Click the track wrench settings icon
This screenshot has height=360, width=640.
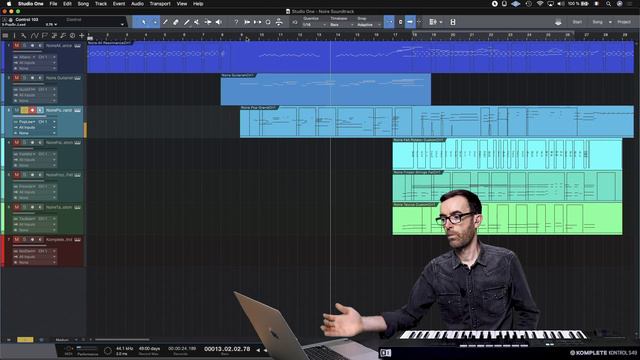[x=24, y=36]
